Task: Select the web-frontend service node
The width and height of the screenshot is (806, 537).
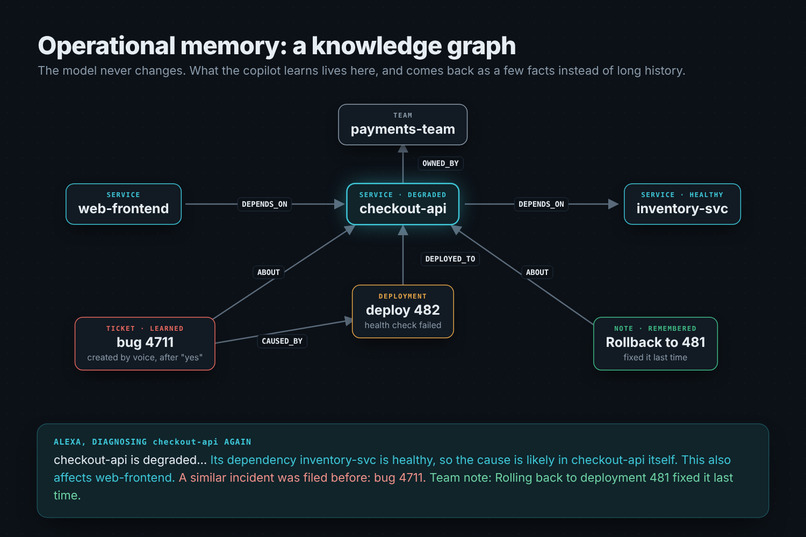Action: (123, 204)
